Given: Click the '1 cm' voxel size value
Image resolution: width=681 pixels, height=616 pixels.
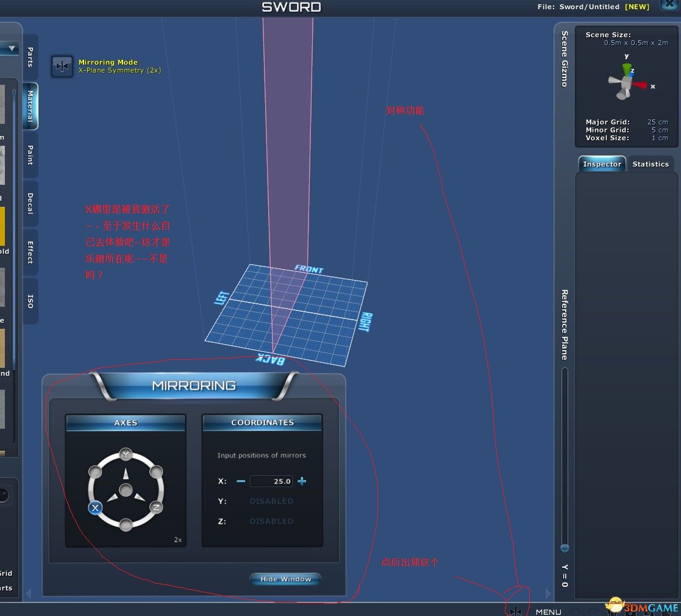Looking at the screenshot, I should 660,138.
